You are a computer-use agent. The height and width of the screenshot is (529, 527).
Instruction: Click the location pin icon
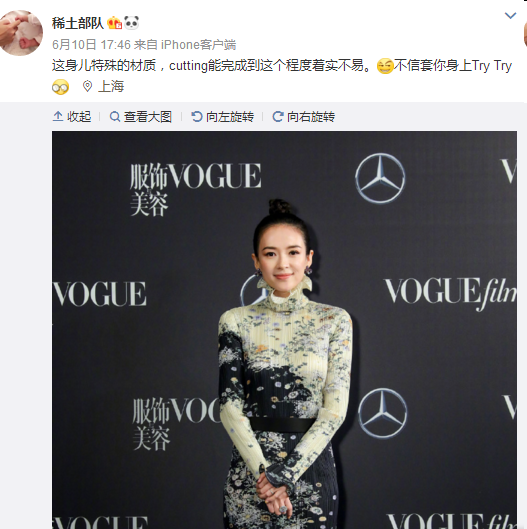tap(87, 86)
